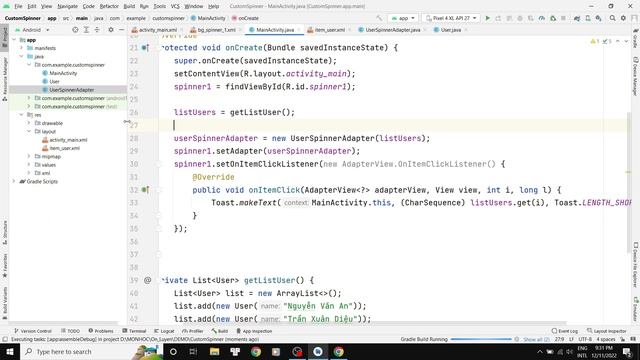The image size is (640, 360).
Task: Click the override gutter icon on line 21
Action: pyautogui.click(x=145, y=48)
